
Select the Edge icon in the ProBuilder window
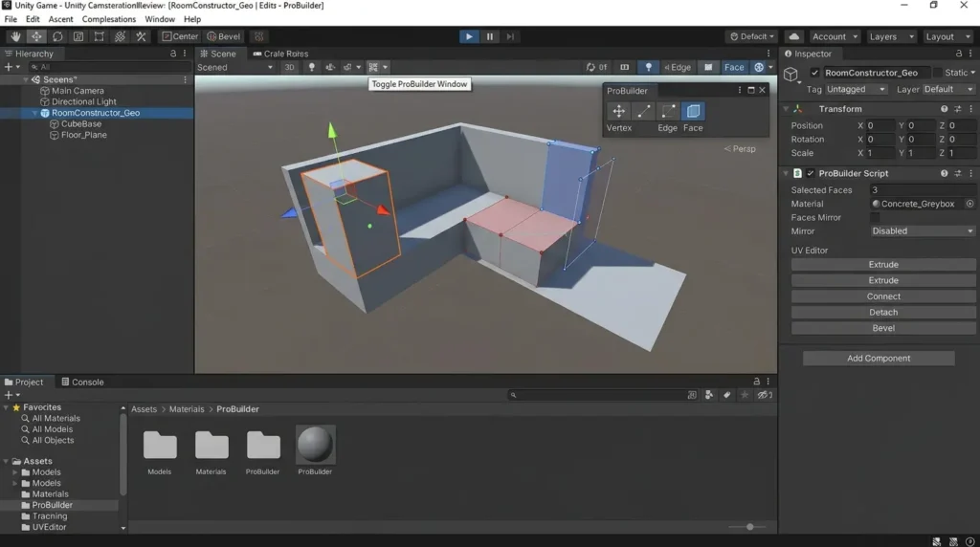pyautogui.click(x=668, y=111)
